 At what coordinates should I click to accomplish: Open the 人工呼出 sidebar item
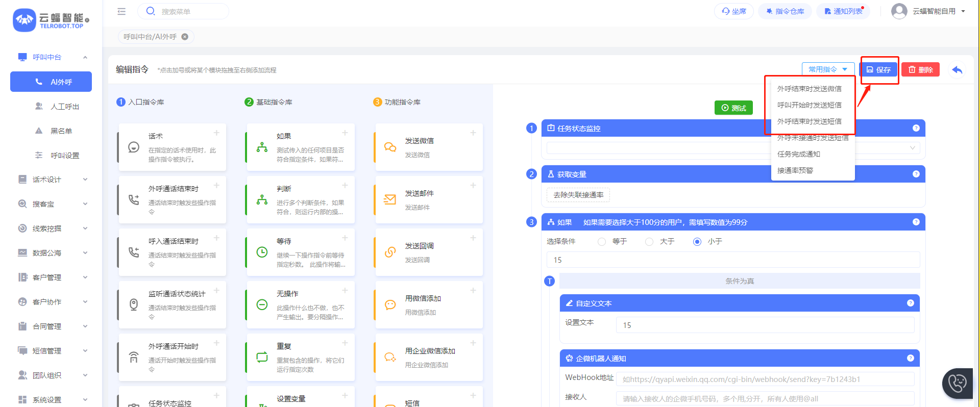pyautogui.click(x=51, y=107)
